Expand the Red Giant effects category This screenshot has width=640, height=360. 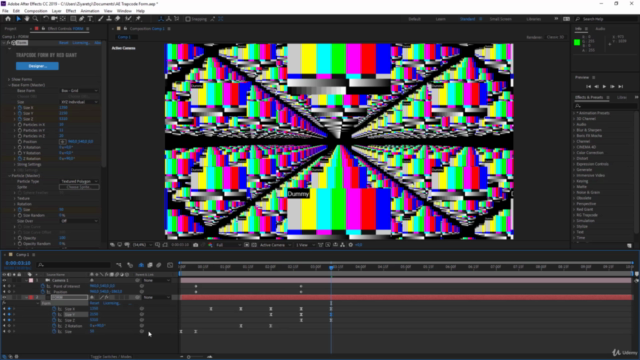[x=574, y=209]
